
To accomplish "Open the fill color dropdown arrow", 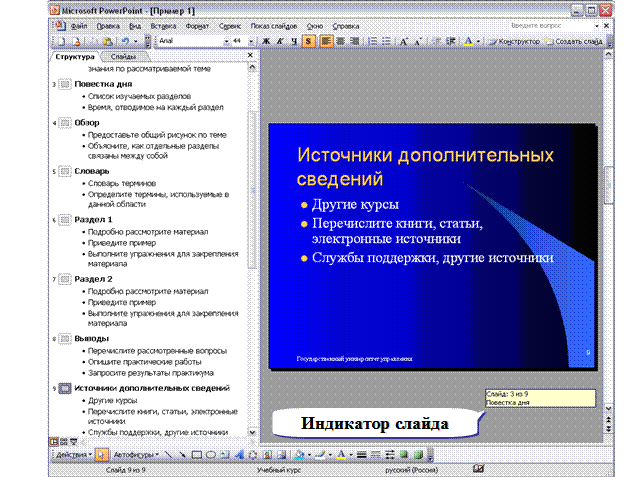I will pyautogui.click(x=309, y=455).
